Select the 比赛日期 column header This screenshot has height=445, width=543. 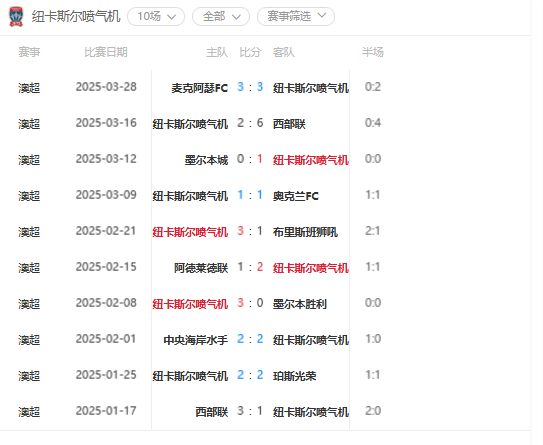click(106, 52)
